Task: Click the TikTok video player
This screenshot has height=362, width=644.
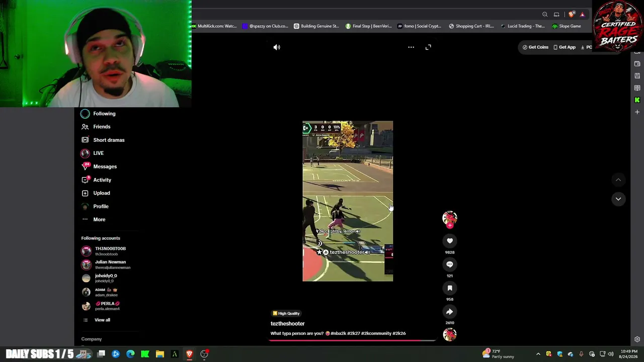Action: click(348, 201)
